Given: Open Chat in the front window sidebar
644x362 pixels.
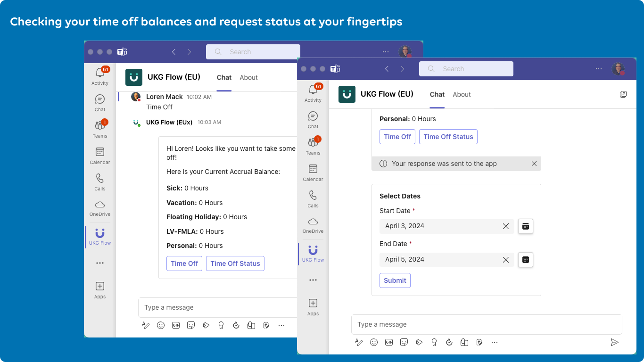Looking at the screenshot, I should tap(313, 120).
